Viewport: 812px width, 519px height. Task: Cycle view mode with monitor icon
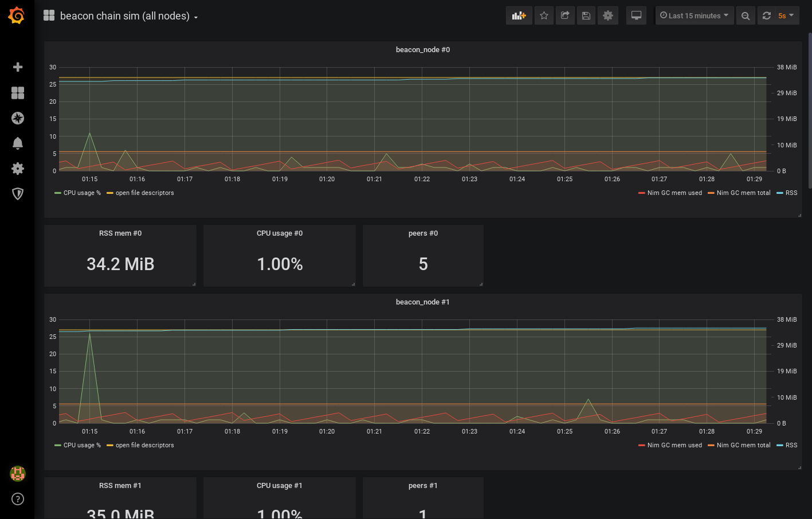636,15
